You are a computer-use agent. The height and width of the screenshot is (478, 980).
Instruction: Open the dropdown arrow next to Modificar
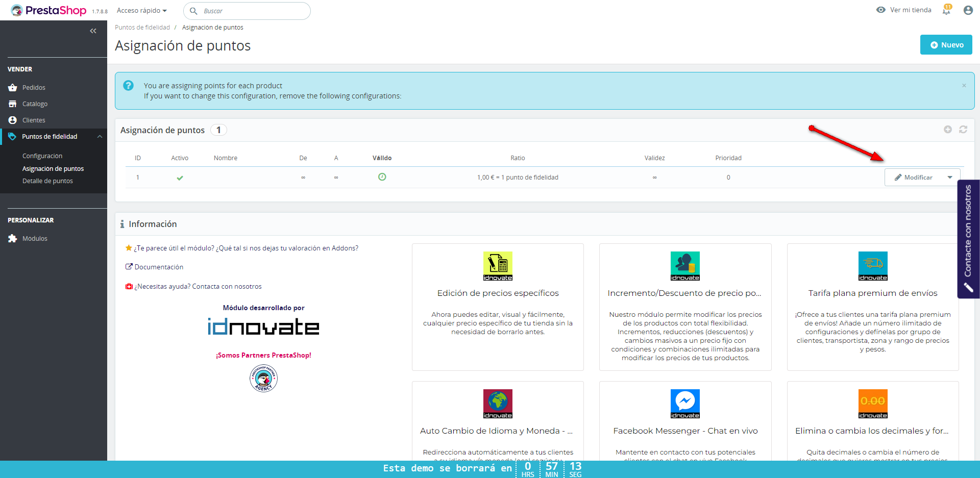click(x=950, y=178)
